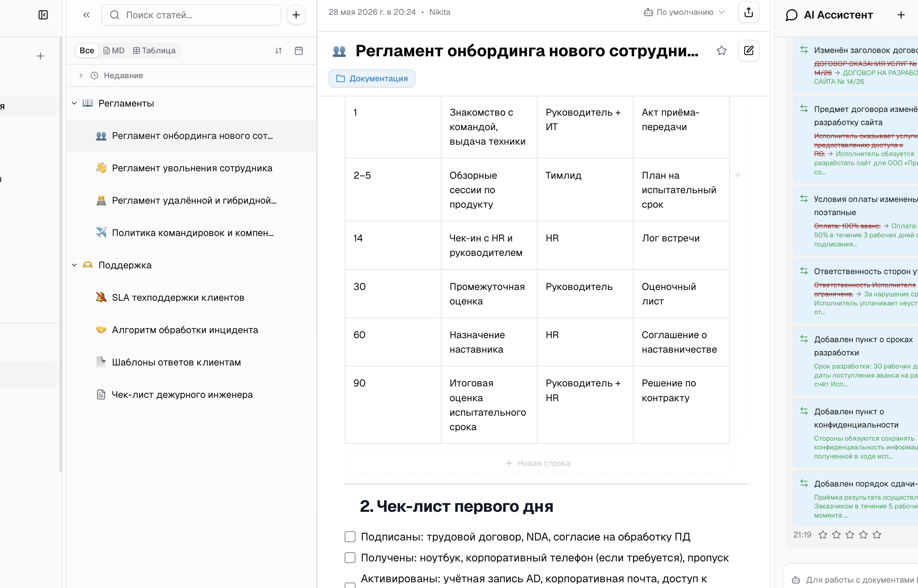Click table cell Соглашение о наставничестве
918x588 pixels.
point(681,342)
